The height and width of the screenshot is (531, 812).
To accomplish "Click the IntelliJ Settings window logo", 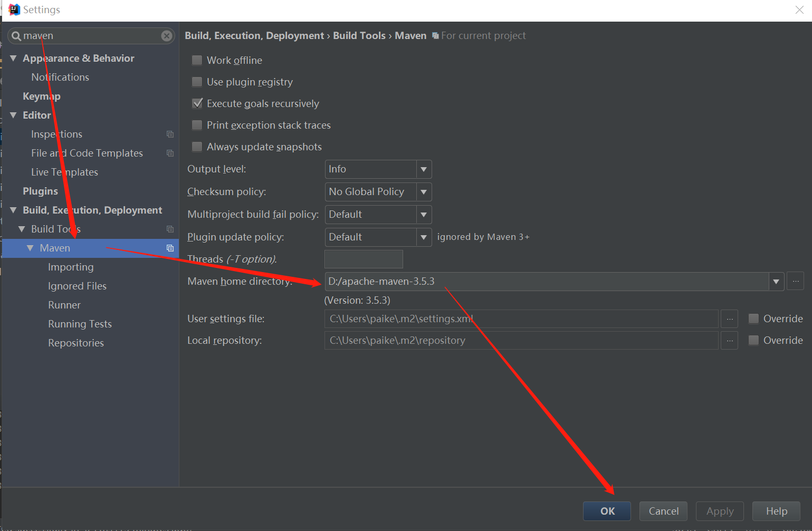I will click(14, 9).
